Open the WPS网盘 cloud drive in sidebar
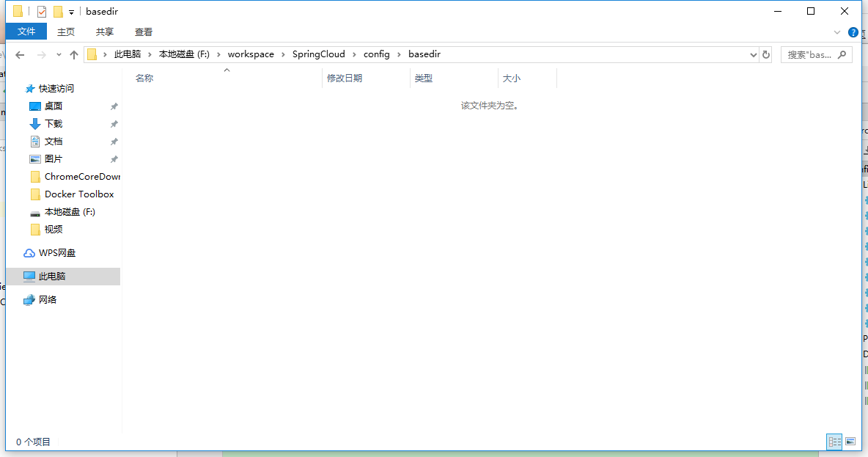Viewport: 868px width, 457px height. 54,252
